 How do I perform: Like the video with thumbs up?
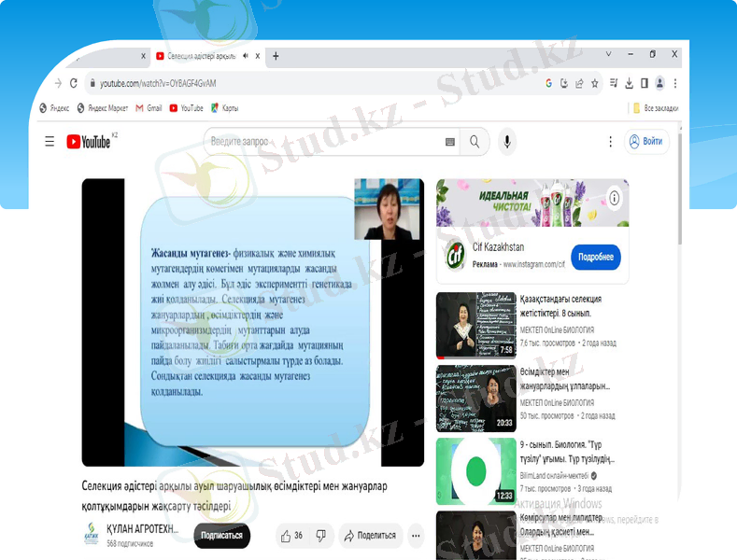pos(291,536)
